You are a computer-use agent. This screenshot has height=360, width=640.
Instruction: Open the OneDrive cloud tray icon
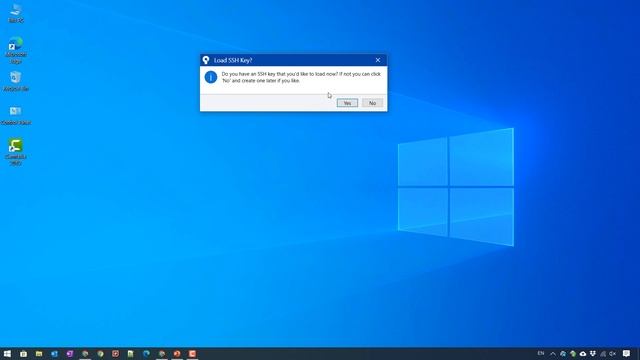point(583,353)
